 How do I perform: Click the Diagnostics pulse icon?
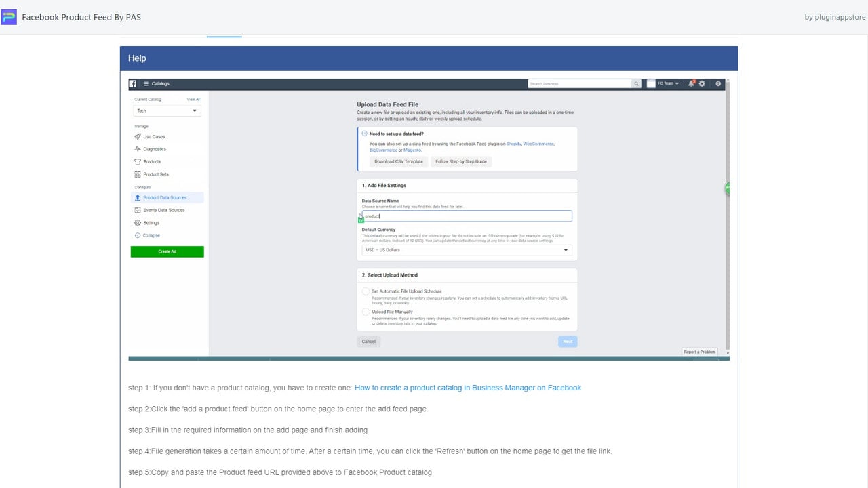coord(138,149)
